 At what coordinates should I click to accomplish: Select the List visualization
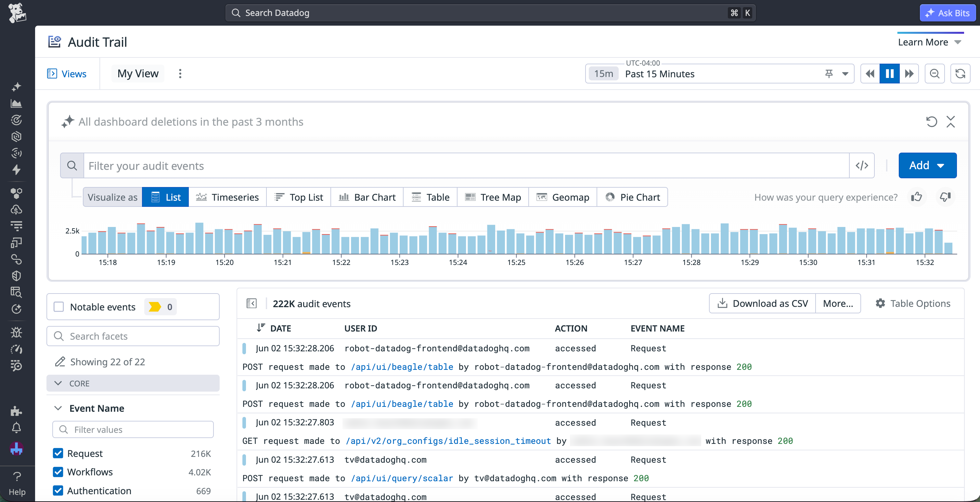[165, 197]
